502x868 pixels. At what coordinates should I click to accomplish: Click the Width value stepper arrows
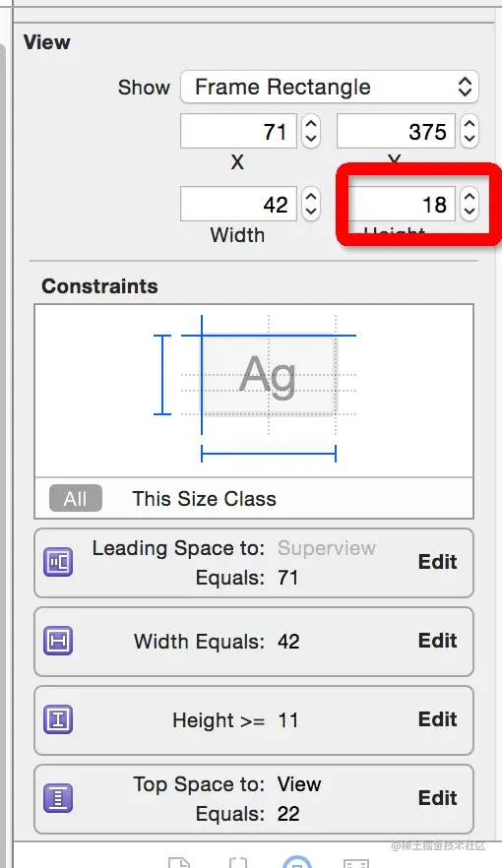pyautogui.click(x=311, y=204)
